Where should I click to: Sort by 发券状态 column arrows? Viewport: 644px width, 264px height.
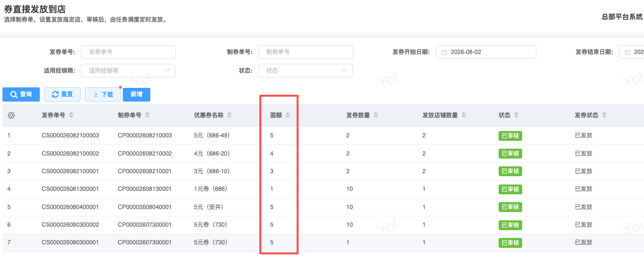(x=604, y=115)
